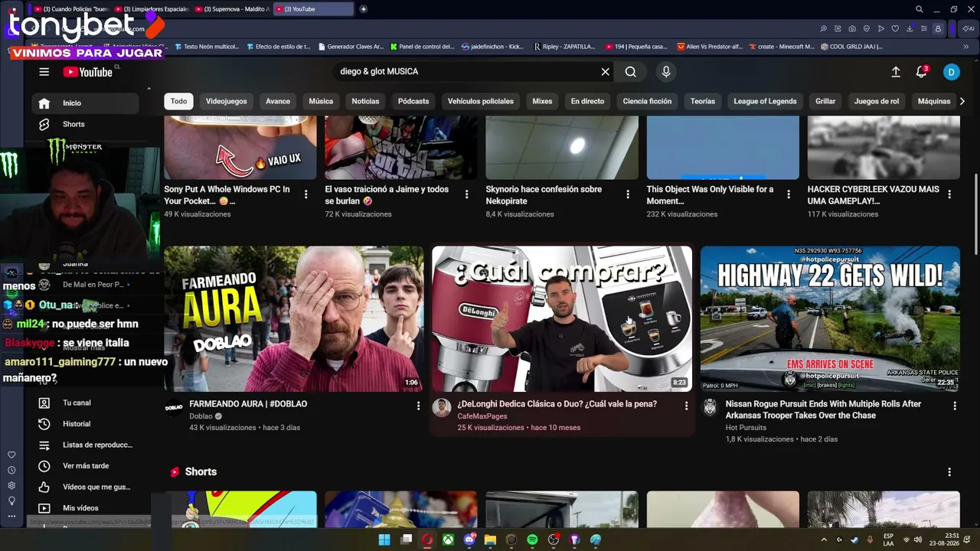
Task: Open browser easy setup sliders icon
Action: coord(923,28)
